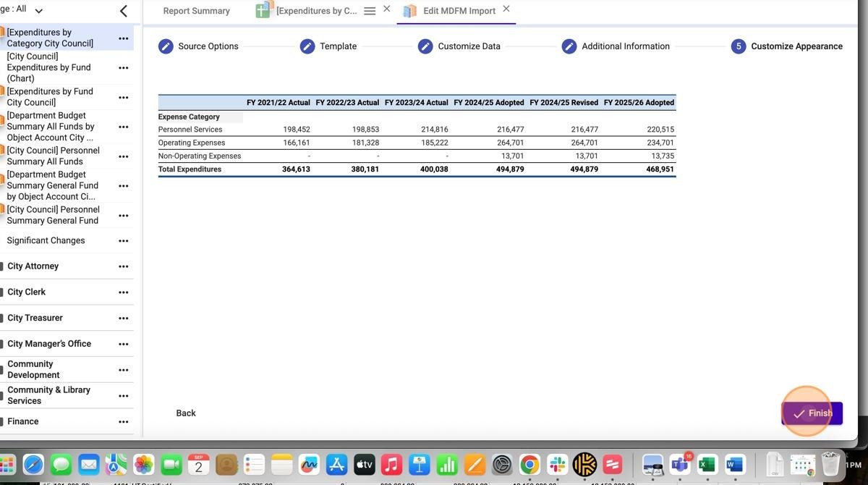The width and height of the screenshot is (868, 485).
Task: Jump to the Source Options step label
Action: coord(208,46)
